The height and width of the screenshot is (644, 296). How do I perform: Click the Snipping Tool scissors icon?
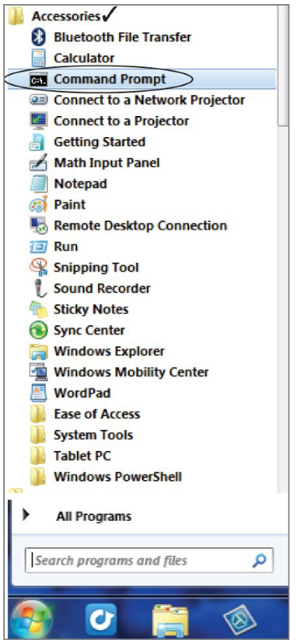[x=39, y=268]
